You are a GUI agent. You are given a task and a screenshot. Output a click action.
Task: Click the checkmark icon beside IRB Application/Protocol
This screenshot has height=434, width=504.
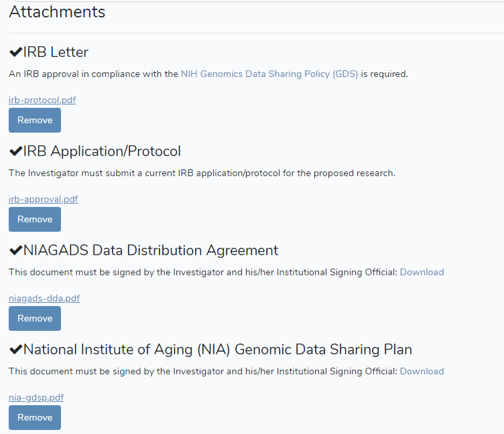tap(15, 151)
